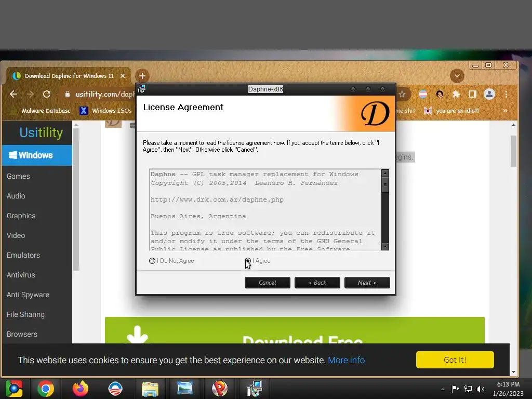Open the 'you are an idiot!' bookmark
532x399 pixels.
[x=451, y=111]
